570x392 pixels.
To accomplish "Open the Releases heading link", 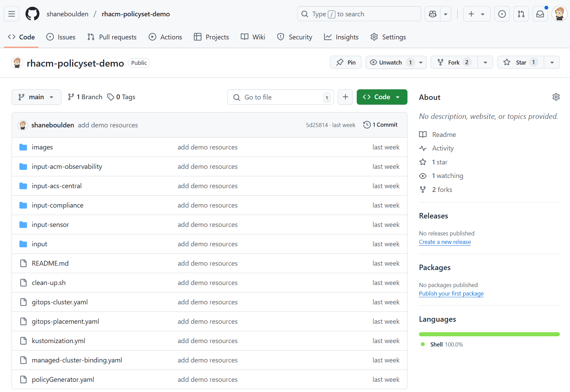I will click(x=434, y=216).
